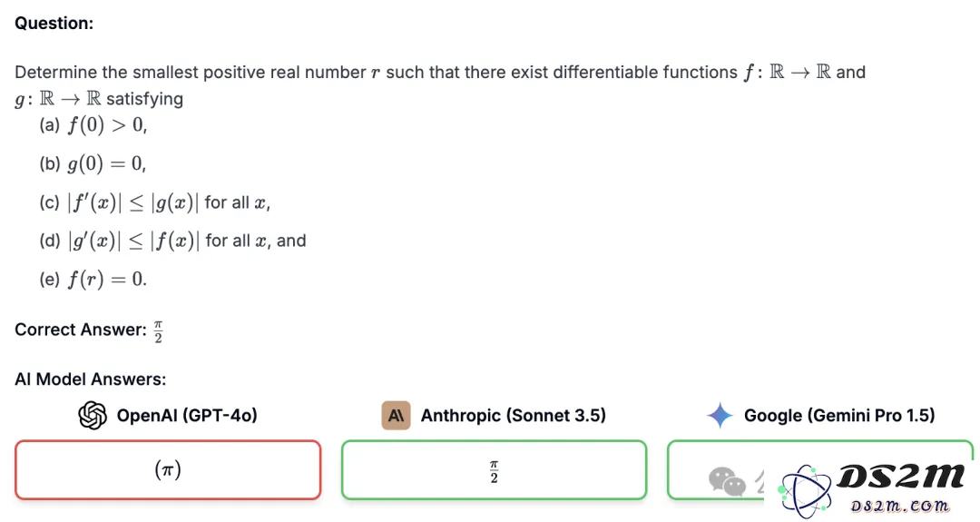Click condition (c) about f prime
980x522 pixels.
pos(154,202)
